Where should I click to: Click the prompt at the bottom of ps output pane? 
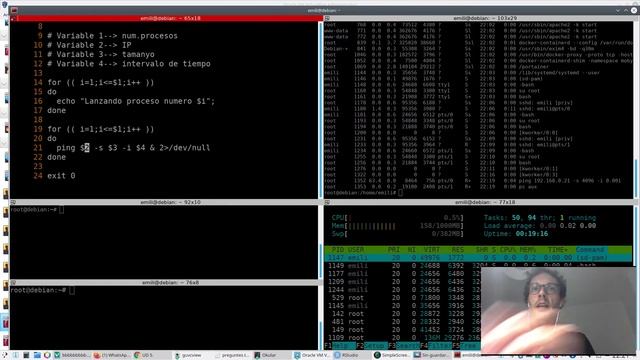click(363, 193)
